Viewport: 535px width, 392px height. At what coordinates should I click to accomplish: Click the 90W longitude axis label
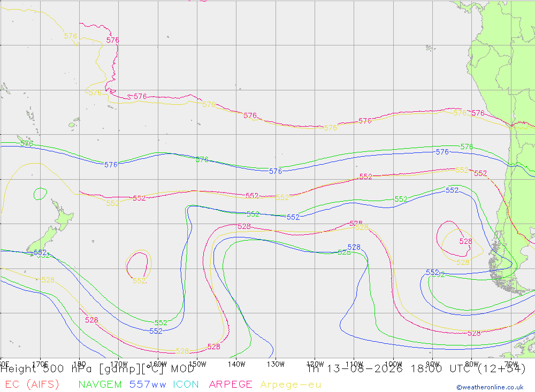click(x=433, y=364)
